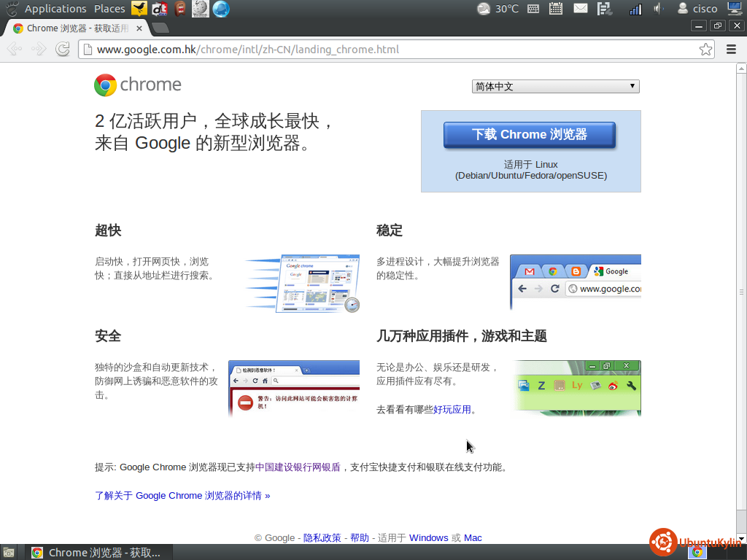The image size is (747, 560).
Task: Click the 下载 Chrome 浏览器 download button
Action: (x=530, y=135)
